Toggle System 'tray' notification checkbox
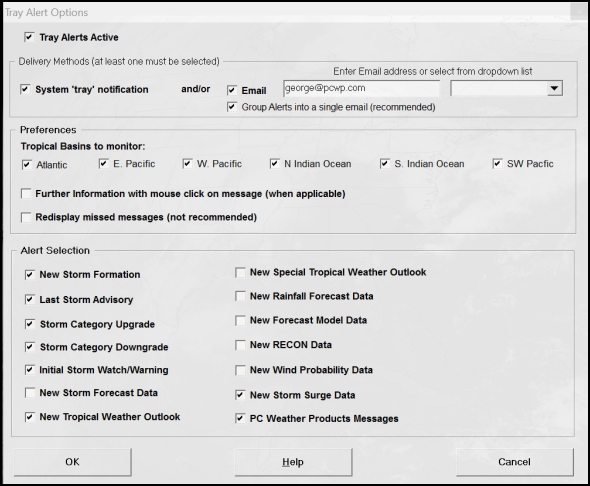The image size is (590, 486). point(25,90)
